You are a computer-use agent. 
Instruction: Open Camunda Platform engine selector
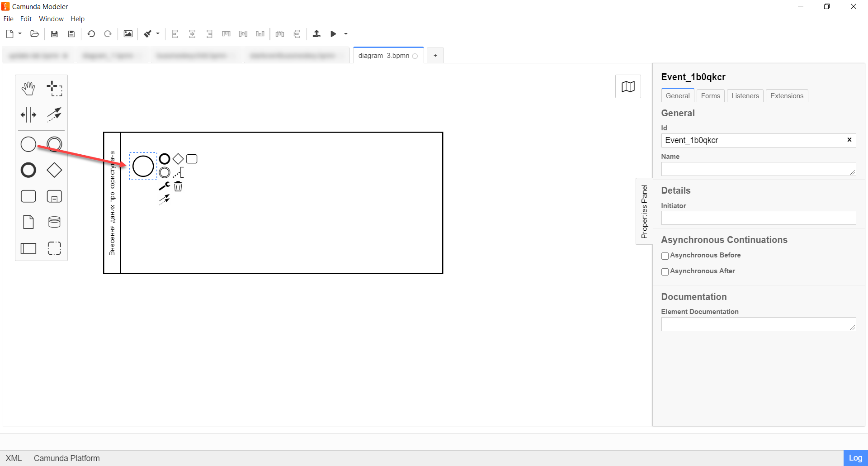67,458
